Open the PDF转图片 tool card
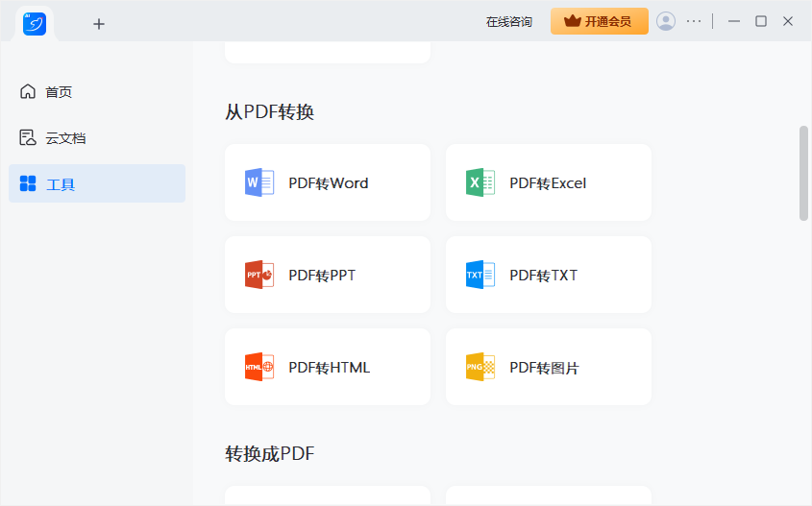812x506 pixels. [549, 367]
